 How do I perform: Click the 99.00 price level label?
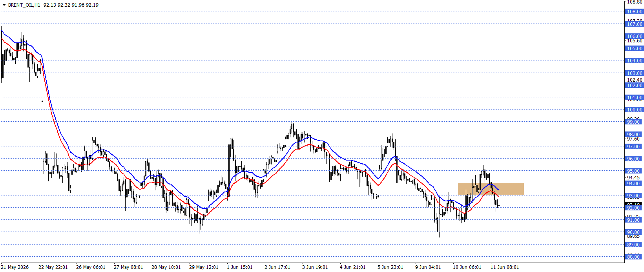point(634,122)
